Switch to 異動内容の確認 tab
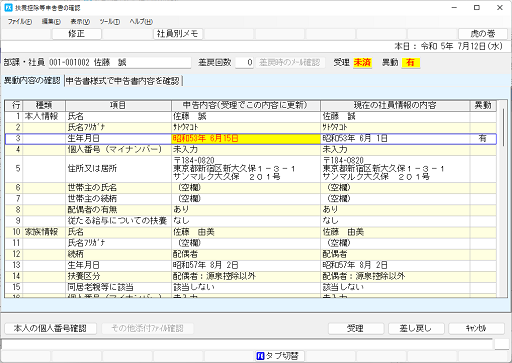 [x=32, y=81]
